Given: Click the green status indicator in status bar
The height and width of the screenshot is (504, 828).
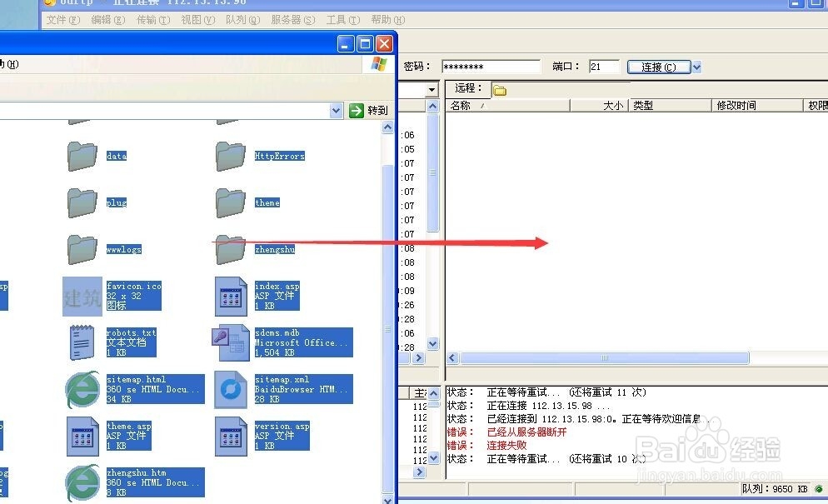Looking at the screenshot, I should point(819,489).
